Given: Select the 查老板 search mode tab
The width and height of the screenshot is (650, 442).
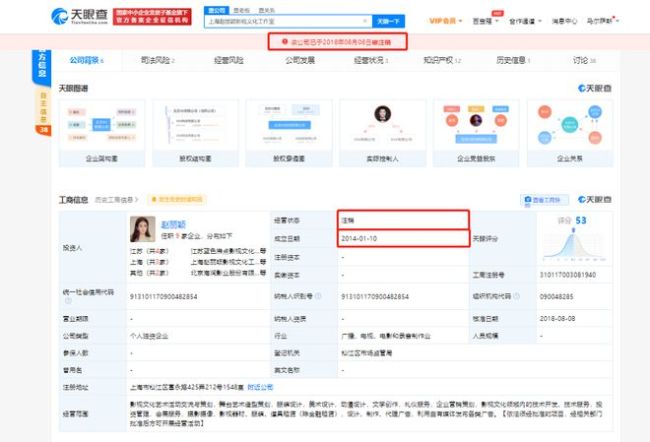Looking at the screenshot, I should tap(242, 10).
